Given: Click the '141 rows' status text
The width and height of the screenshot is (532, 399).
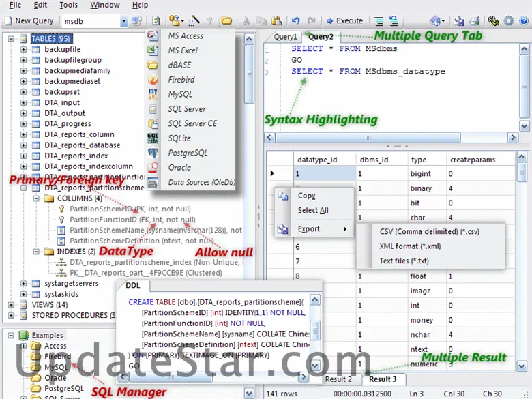Looking at the screenshot, I should (x=282, y=394).
